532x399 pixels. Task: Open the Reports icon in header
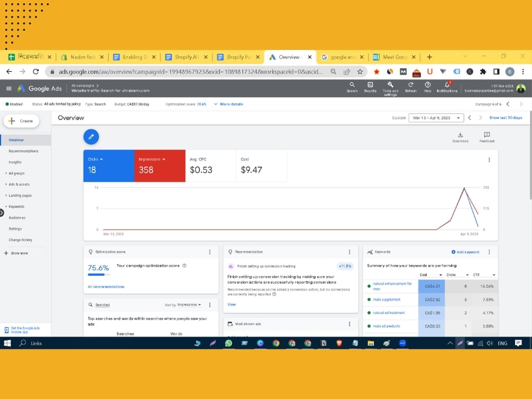[370, 87]
